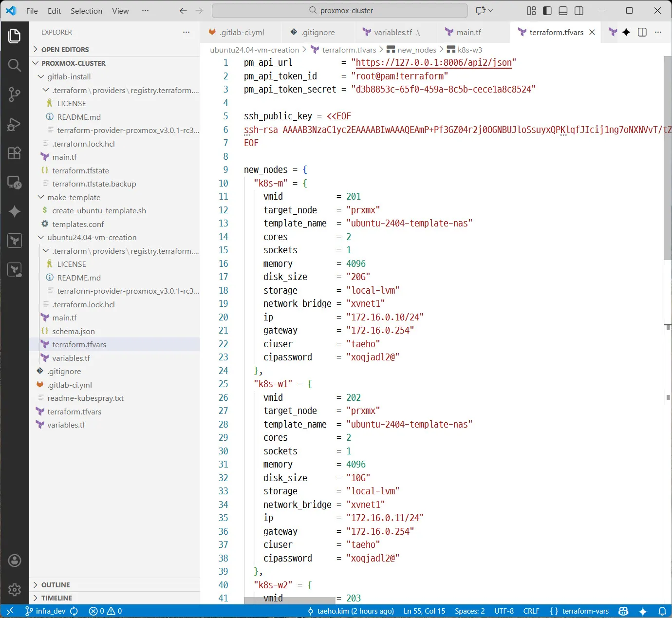The image size is (672, 618).
Task: Open the Selection menu
Action: coord(86,11)
